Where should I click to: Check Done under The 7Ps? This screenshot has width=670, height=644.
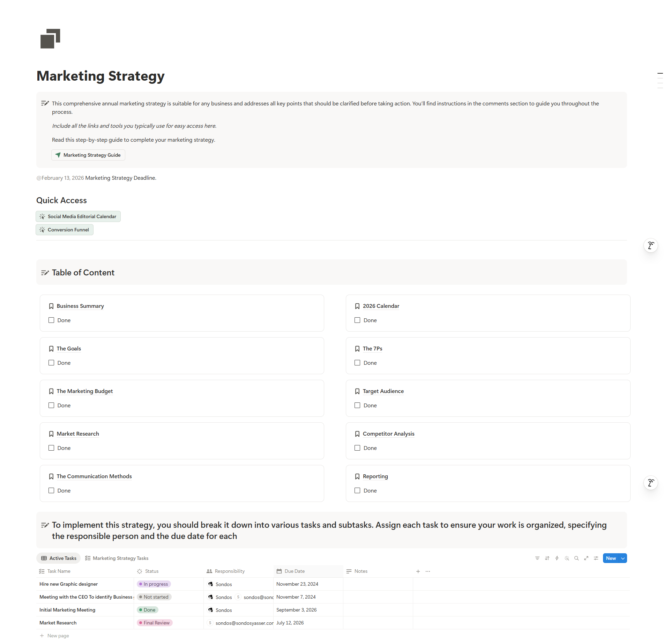pos(357,363)
